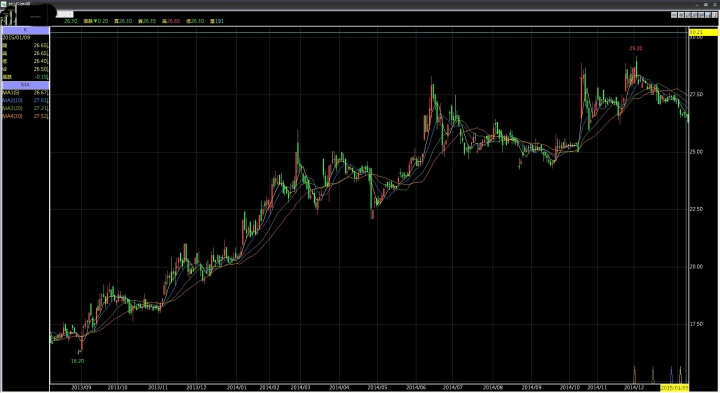Click the fifth top-right chart toolbar icon
720x393 pixels.
click(701, 15)
